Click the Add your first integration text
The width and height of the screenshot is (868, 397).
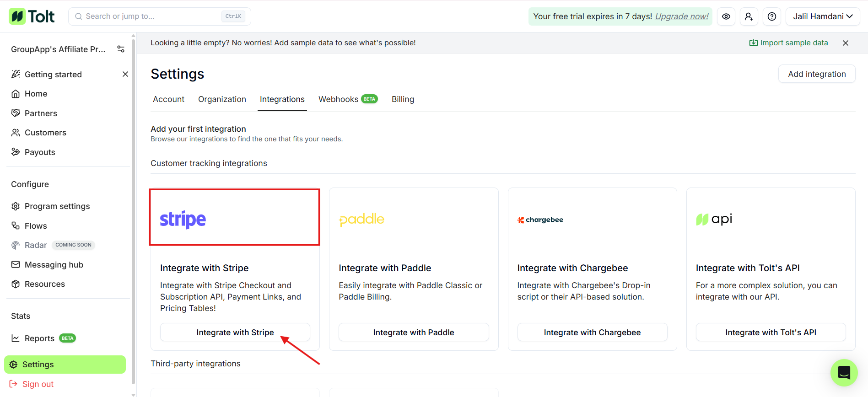pyautogui.click(x=198, y=129)
